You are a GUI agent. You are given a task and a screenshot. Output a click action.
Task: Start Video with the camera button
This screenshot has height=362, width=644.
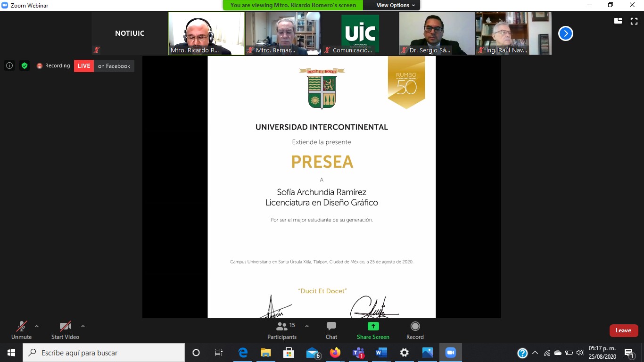click(x=66, y=330)
